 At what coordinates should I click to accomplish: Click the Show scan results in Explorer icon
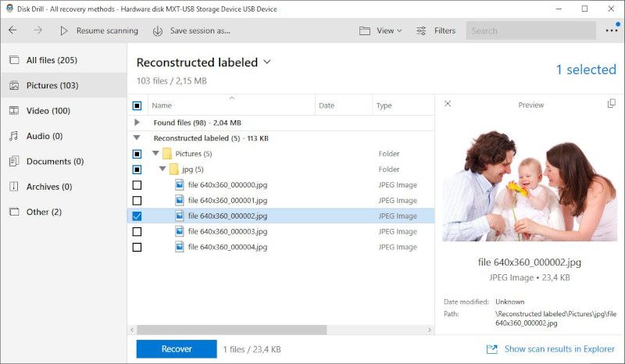click(491, 349)
